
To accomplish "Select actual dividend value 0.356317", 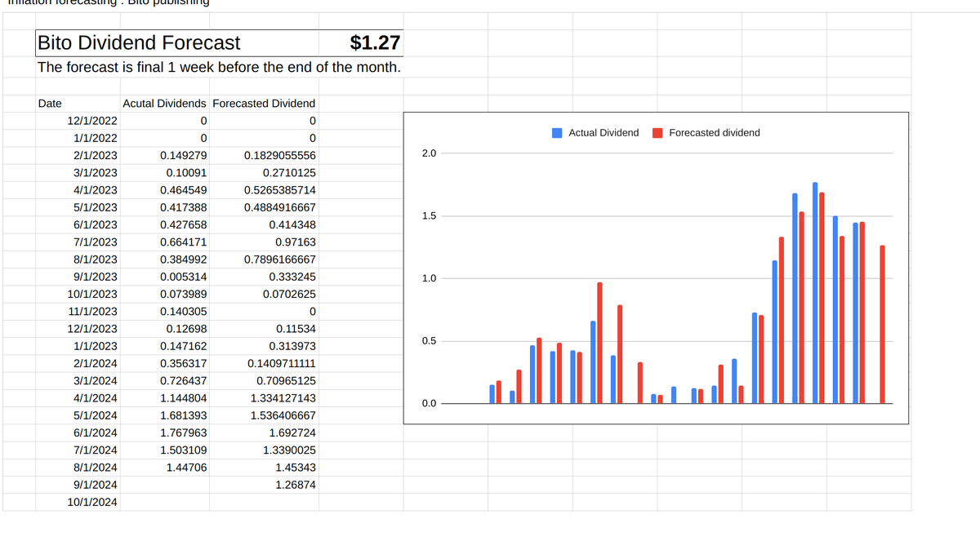I will click(x=164, y=363).
